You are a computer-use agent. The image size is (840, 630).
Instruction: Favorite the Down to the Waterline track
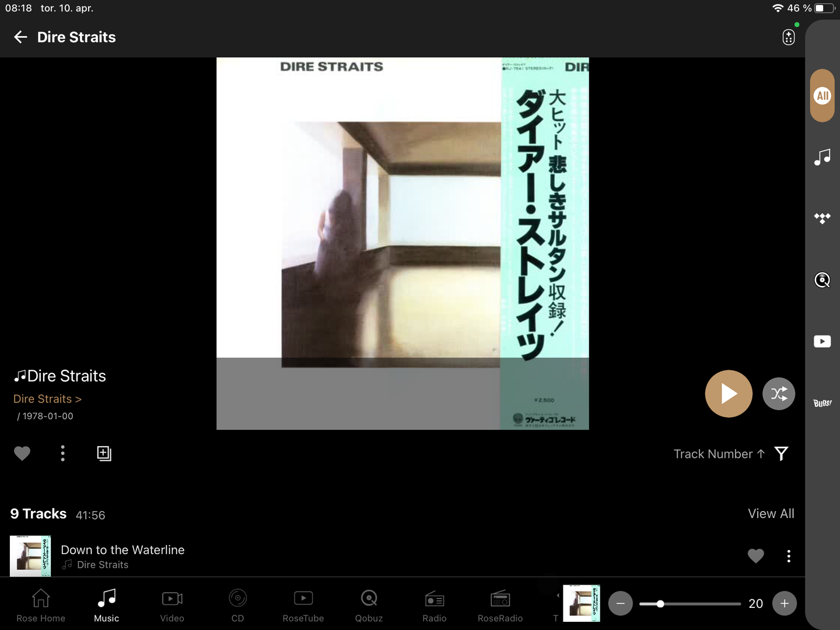(756, 556)
